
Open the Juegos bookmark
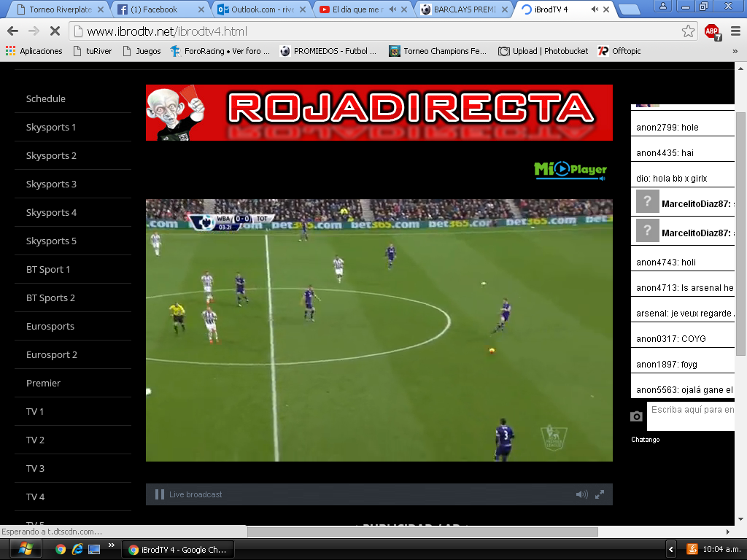click(x=142, y=51)
